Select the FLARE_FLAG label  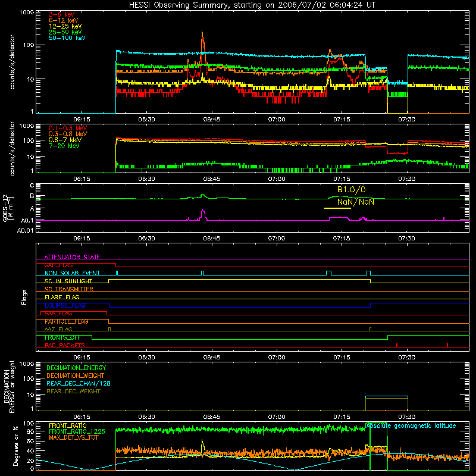(x=62, y=297)
